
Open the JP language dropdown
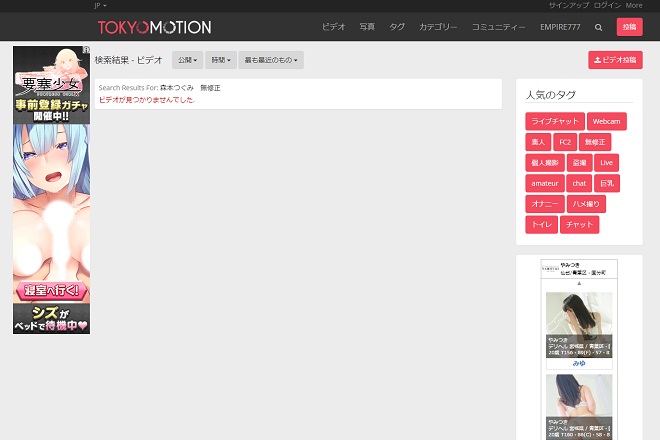(x=101, y=5)
